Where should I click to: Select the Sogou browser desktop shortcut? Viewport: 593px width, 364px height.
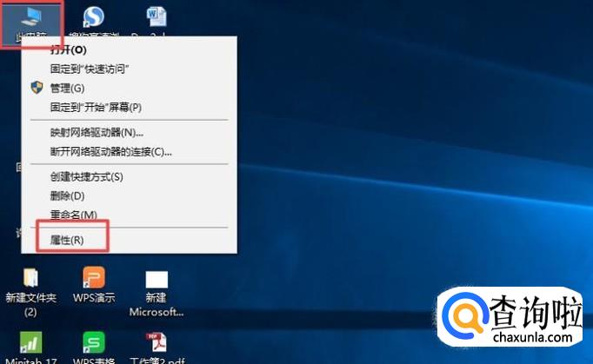[93, 17]
